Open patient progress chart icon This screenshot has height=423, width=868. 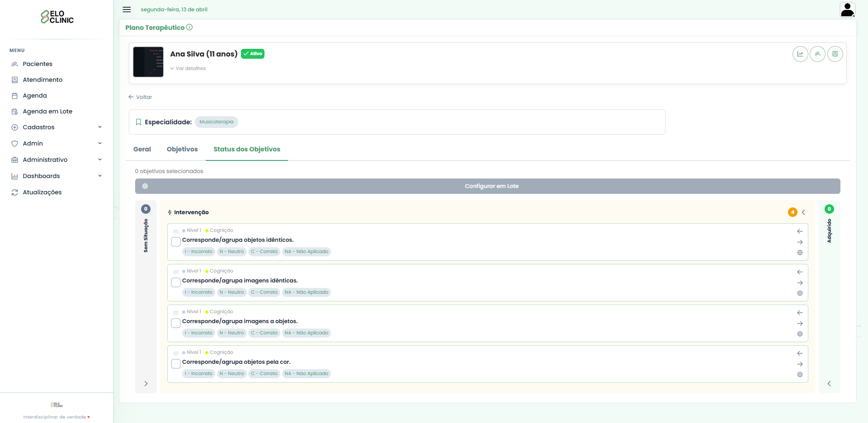pyautogui.click(x=800, y=54)
